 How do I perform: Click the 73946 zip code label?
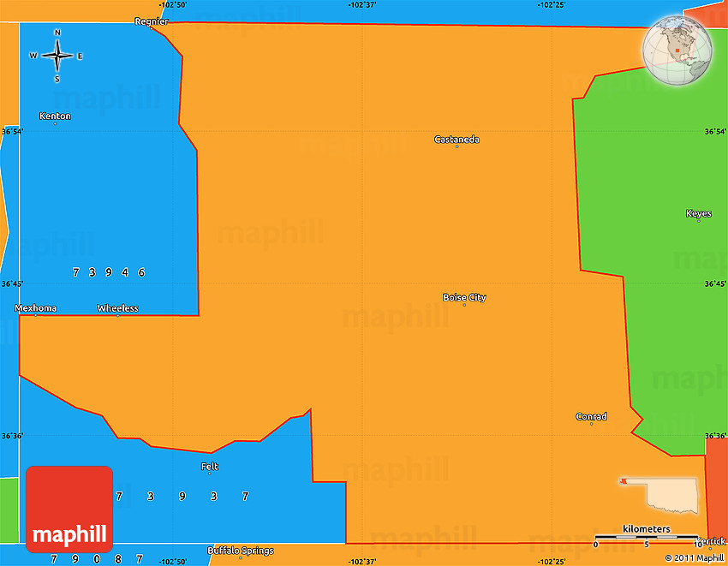point(109,272)
